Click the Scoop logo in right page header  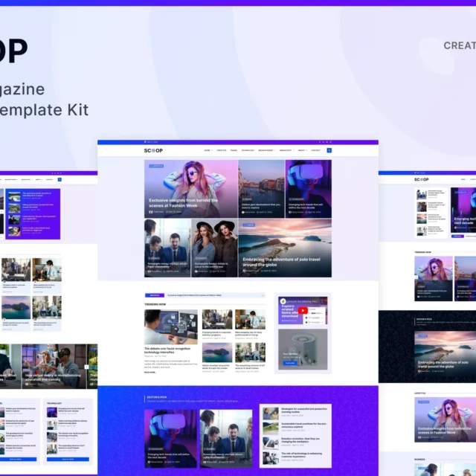pyautogui.click(x=422, y=180)
